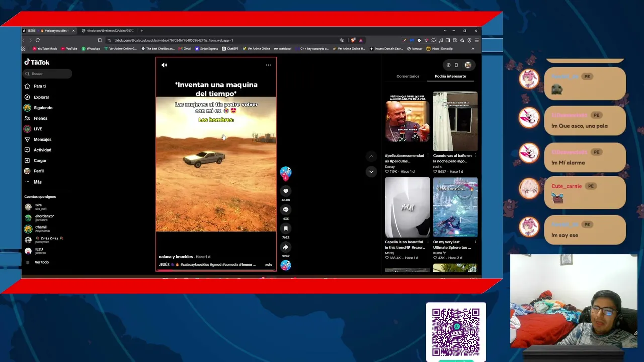This screenshot has height=362, width=644.
Task: Expand the Ver todo accounts list
Action: coord(37,262)
